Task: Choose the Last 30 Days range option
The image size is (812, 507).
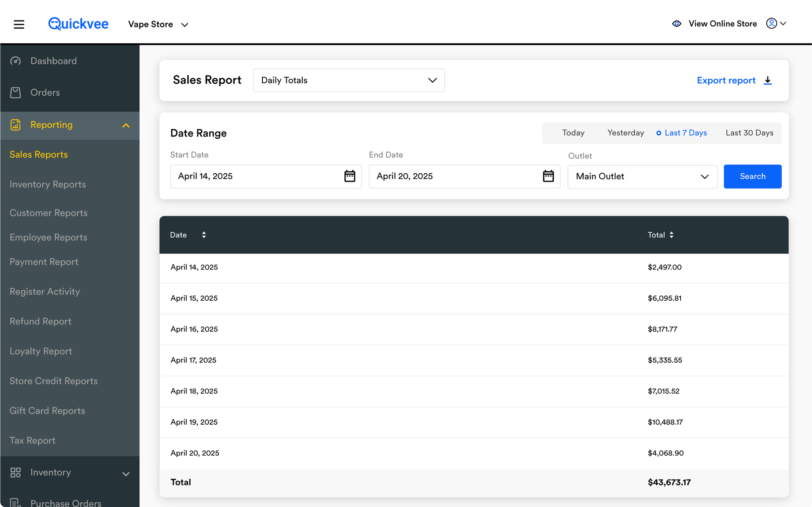Action: 749,133
